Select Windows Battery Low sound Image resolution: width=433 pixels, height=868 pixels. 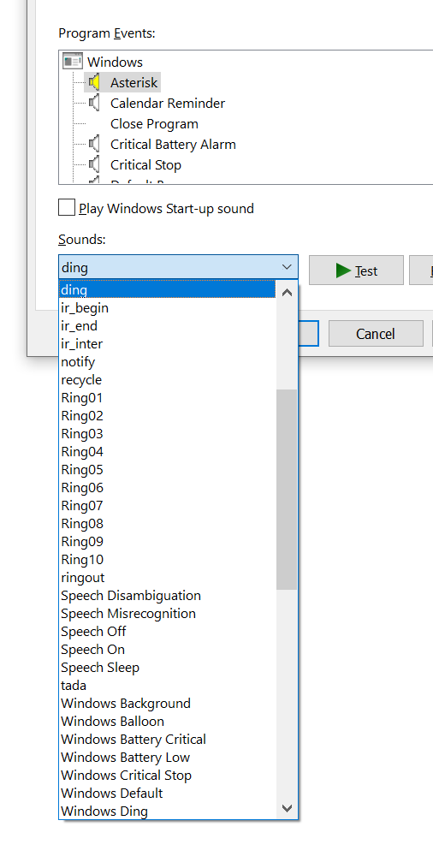[x=167, y=758]
